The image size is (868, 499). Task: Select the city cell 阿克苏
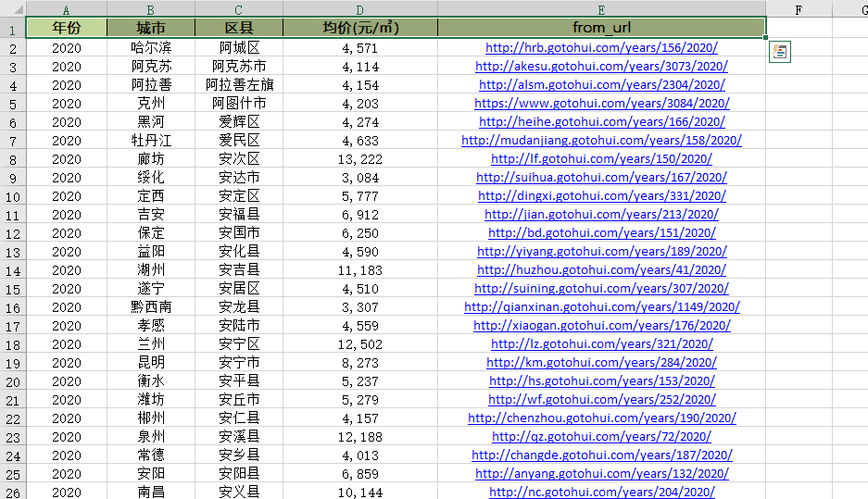151,67
